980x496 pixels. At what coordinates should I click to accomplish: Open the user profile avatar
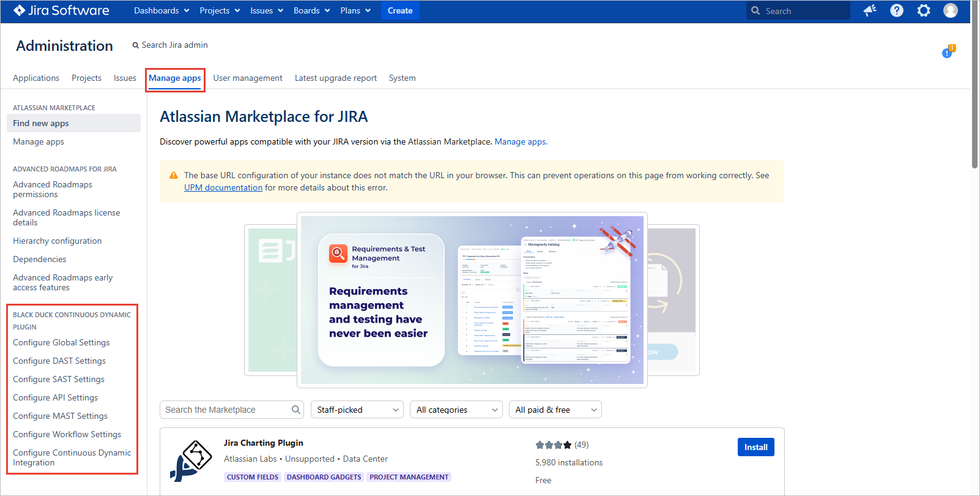[951, 10]
